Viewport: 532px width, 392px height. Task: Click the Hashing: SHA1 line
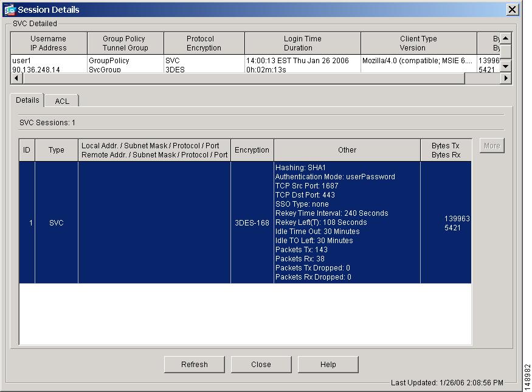point(300,168)
